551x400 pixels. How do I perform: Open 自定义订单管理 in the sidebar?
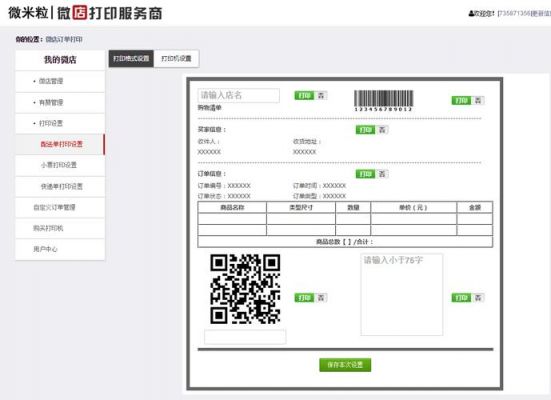click(x=60, y=207)
